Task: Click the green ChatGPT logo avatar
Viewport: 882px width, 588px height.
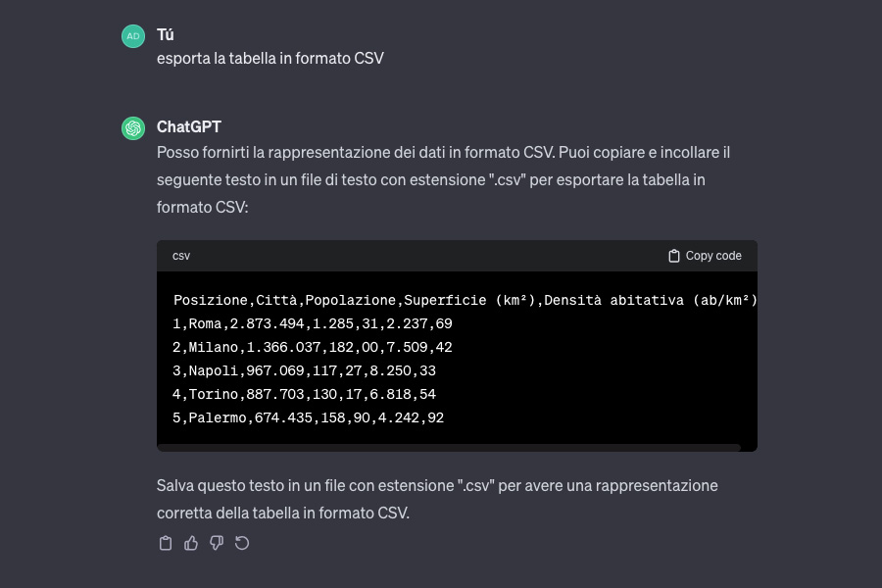Action: coord(133,128)
